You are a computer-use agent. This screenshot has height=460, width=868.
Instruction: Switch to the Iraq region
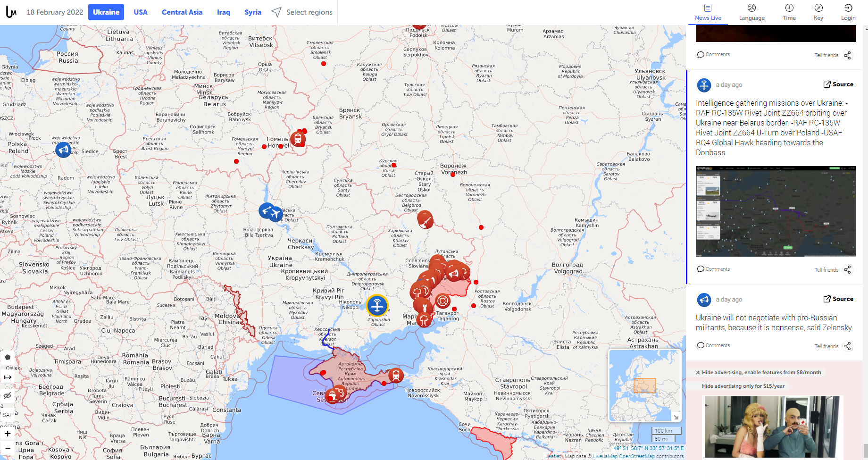click(x=224, y=12)
